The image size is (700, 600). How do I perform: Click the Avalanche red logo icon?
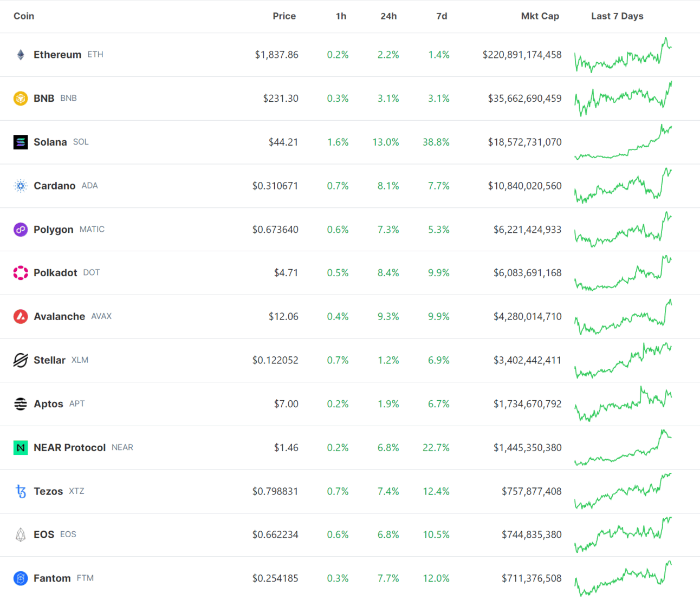[21, 316]
